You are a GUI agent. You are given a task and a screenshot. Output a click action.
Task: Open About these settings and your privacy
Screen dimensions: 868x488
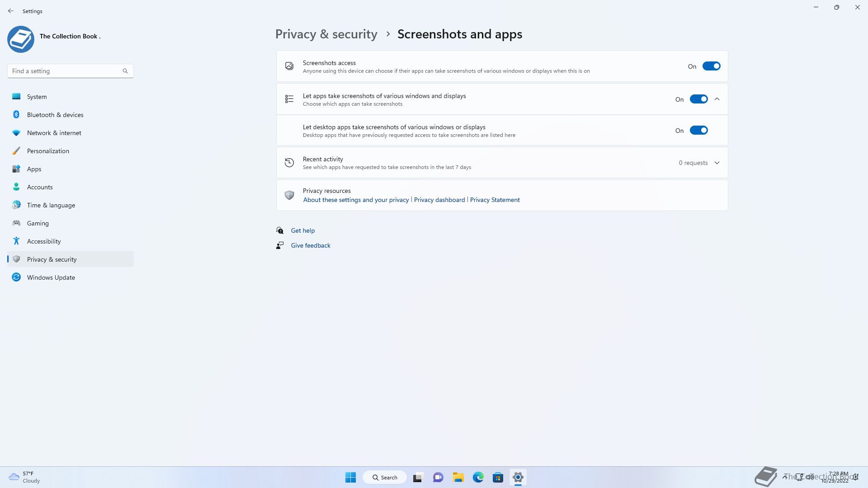click(x=356, y=200)
